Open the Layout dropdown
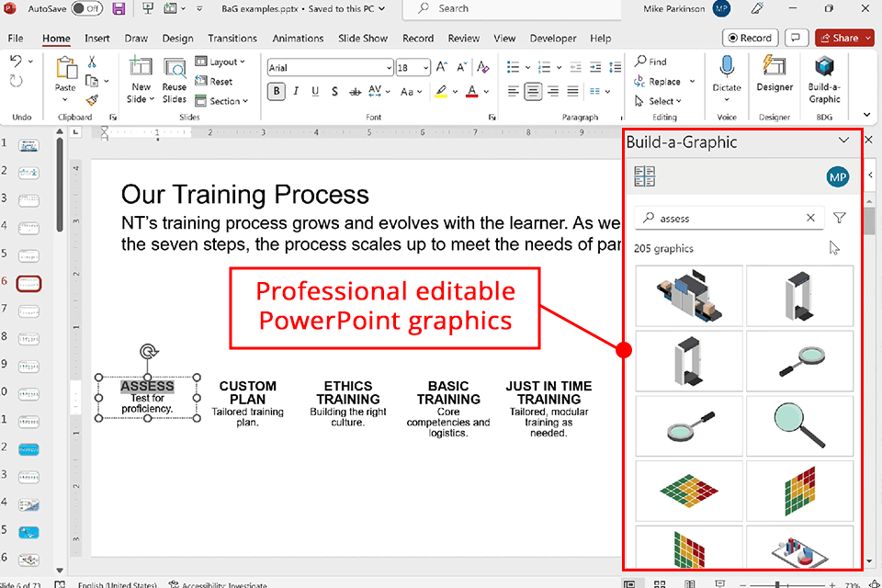This screenshot has width=882, height=588. pyautogui.click(x=220, y=62)
